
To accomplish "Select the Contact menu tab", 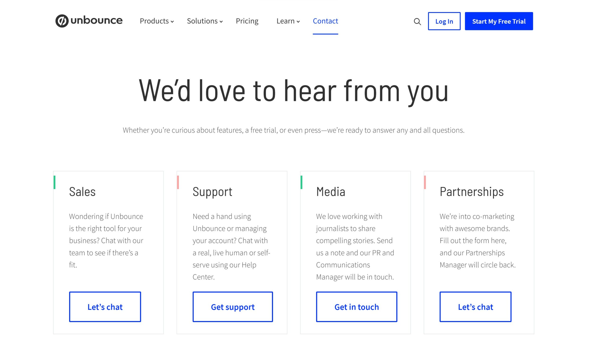I will (x=325, y=20).
